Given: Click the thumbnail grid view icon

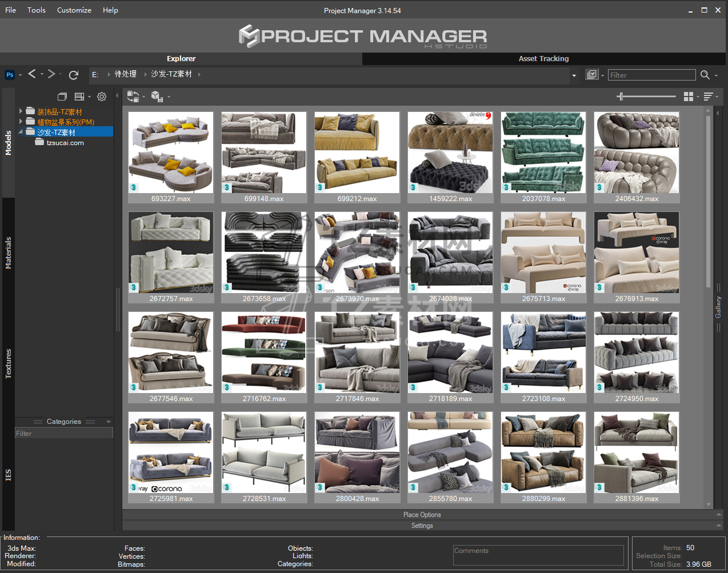Looking at the screenshot, I should [x=689, y=97].
